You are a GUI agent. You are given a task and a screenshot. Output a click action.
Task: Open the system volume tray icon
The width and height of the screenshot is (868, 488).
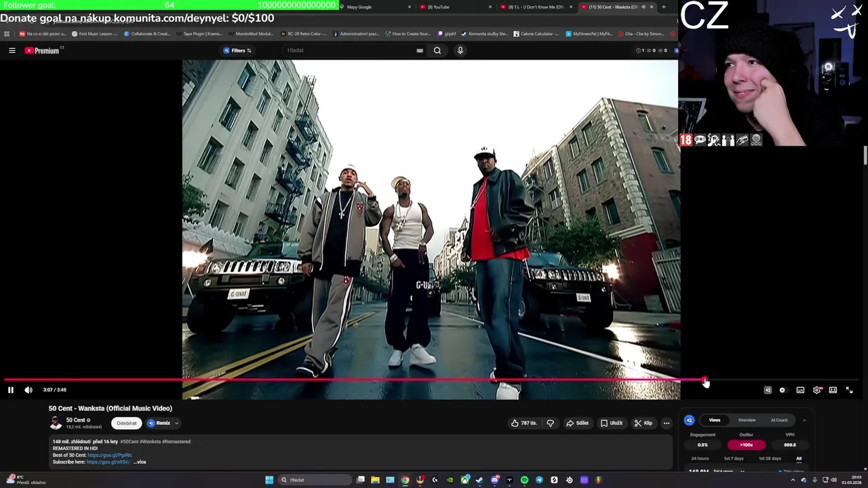click(833, 480)
